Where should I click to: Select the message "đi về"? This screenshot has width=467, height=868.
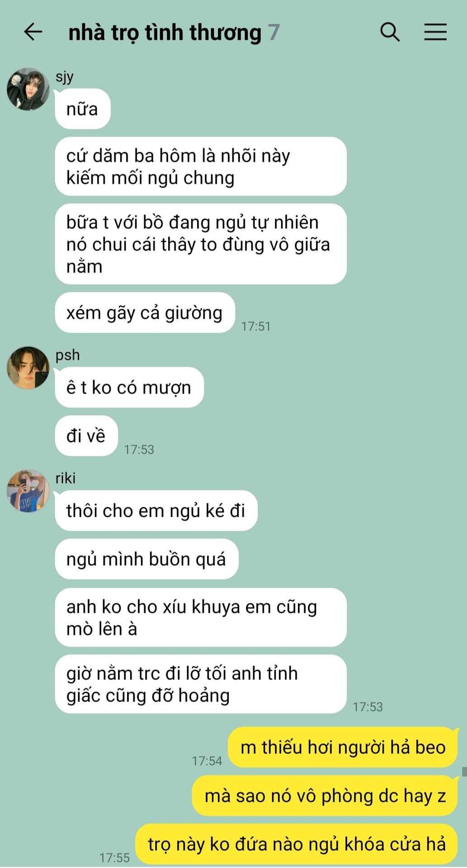coord(86,436)
